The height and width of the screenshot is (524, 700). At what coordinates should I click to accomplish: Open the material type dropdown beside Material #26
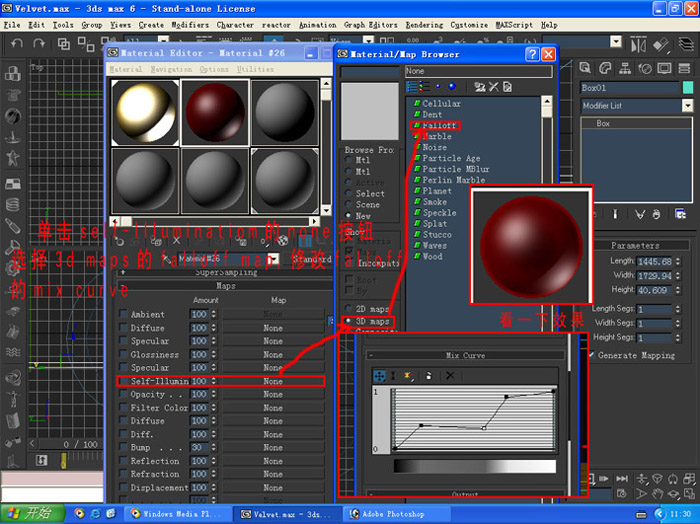[275, 258]
